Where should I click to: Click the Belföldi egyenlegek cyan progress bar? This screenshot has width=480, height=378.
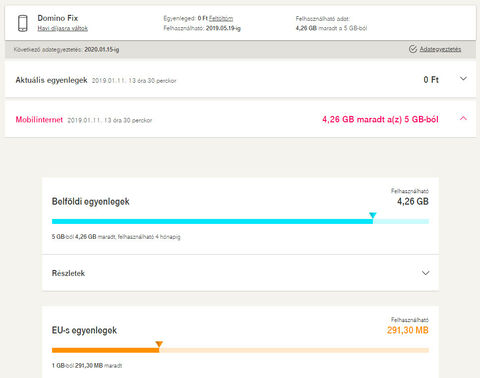240,221
